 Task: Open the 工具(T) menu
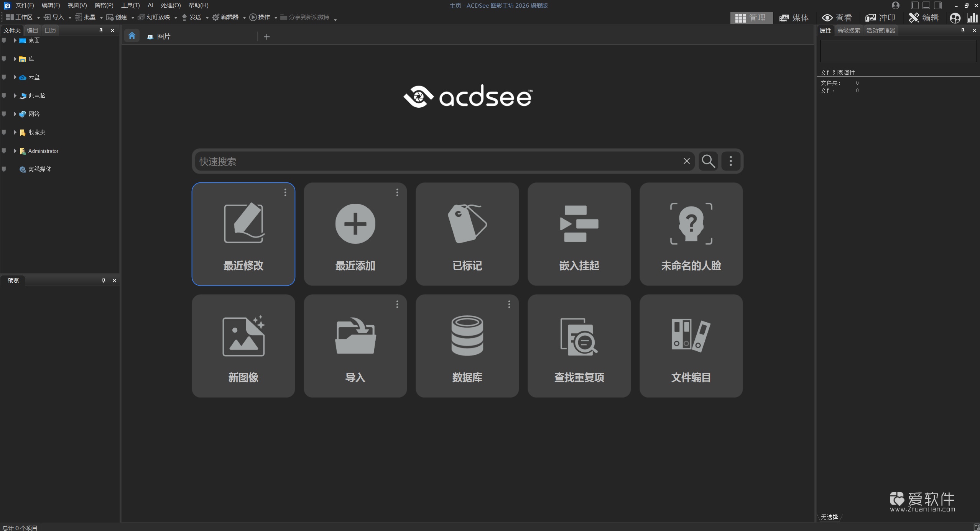click(130, 5)
